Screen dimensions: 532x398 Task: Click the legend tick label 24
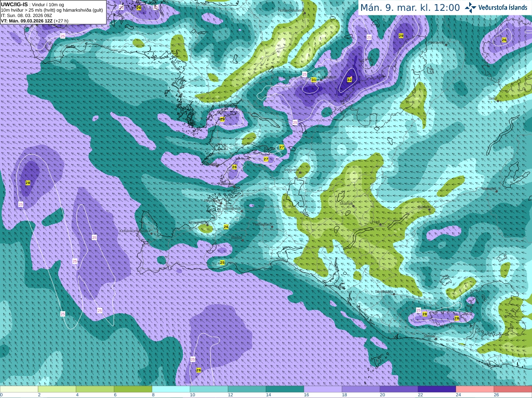coord(458,395)
